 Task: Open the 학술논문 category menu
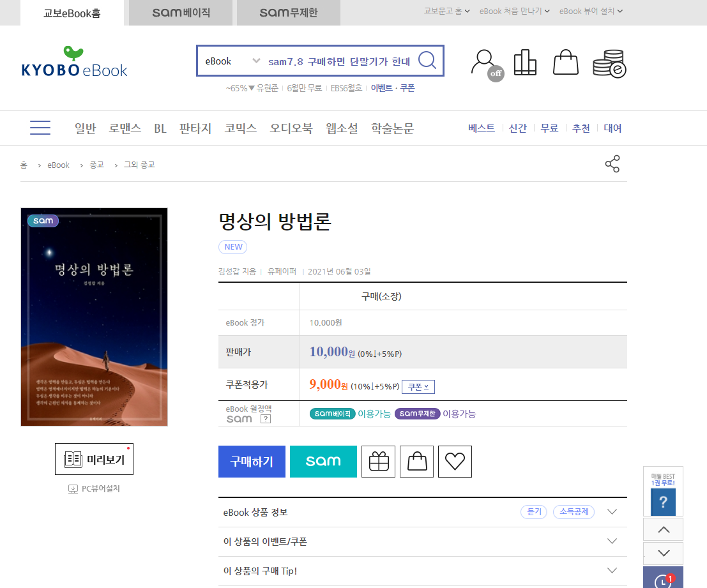point(392,128)
